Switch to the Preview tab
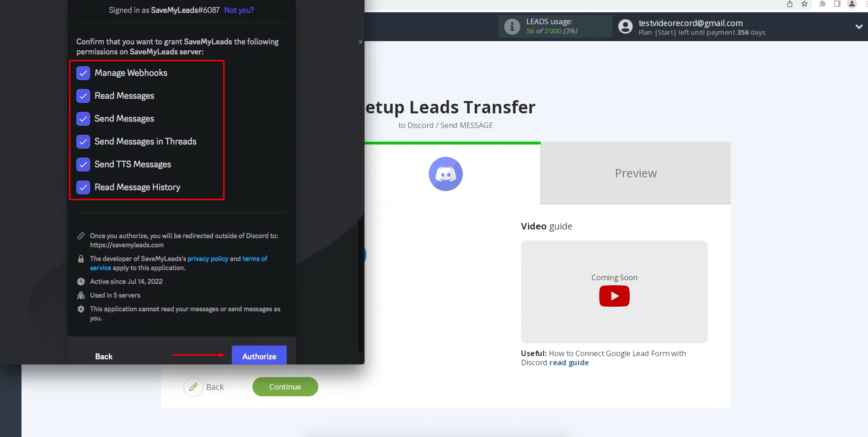The width and height of the screenshot is (868, 437). point(636,173)
